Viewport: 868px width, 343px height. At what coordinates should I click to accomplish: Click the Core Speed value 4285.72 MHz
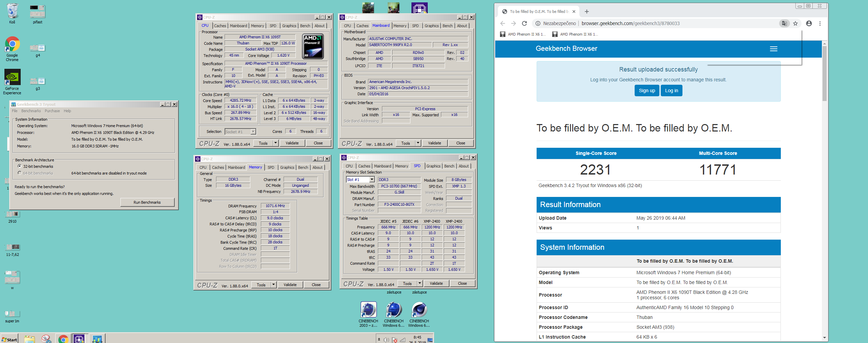pos(240,101)
